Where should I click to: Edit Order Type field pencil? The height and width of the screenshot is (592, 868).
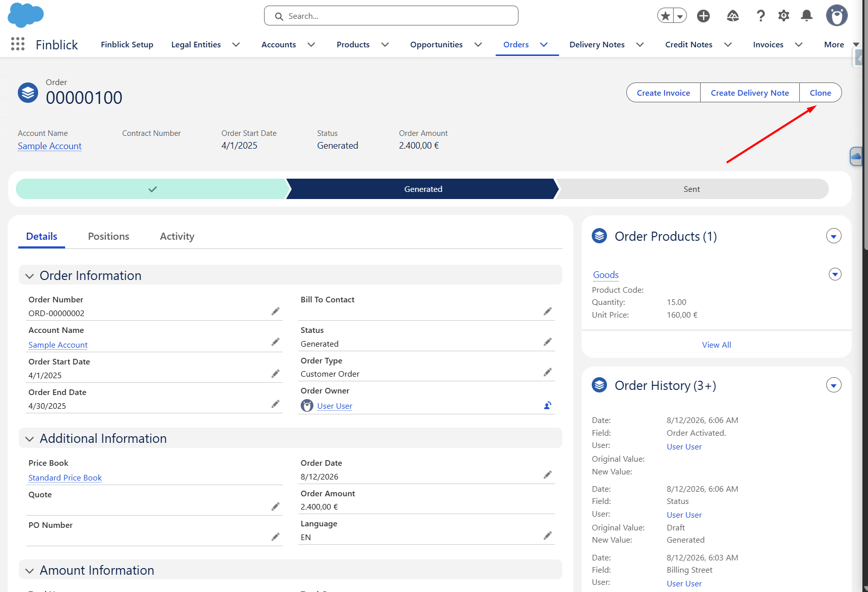click(547, 372)
